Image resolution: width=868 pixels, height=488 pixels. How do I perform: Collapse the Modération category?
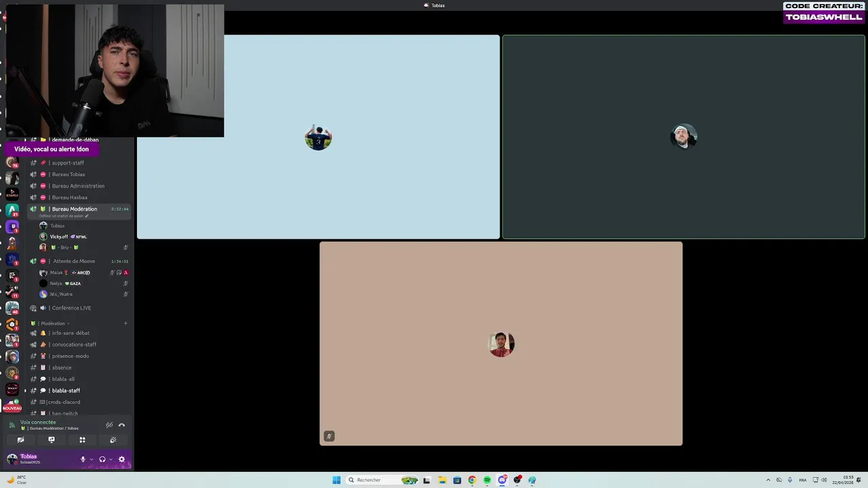click(52, 323)
